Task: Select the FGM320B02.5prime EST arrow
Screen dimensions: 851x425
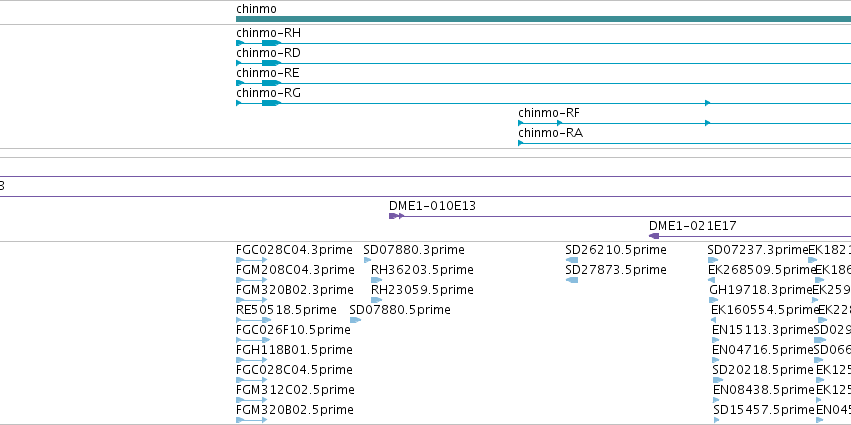Action: [252, 420]
